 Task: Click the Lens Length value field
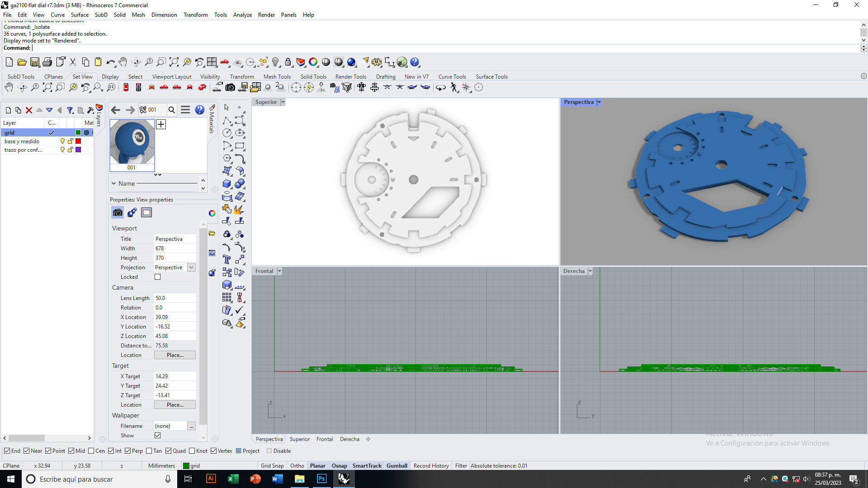(175, 298)
